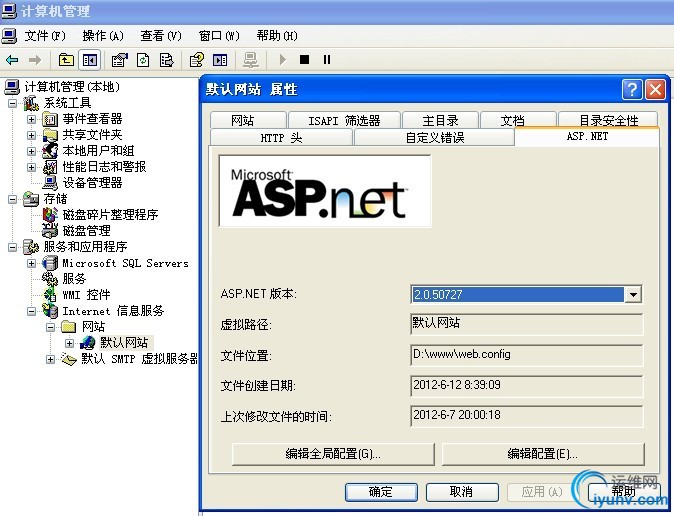The image size is (674, 516).
Task: Select the 默认网站 tree node
Action: point(124,343)
